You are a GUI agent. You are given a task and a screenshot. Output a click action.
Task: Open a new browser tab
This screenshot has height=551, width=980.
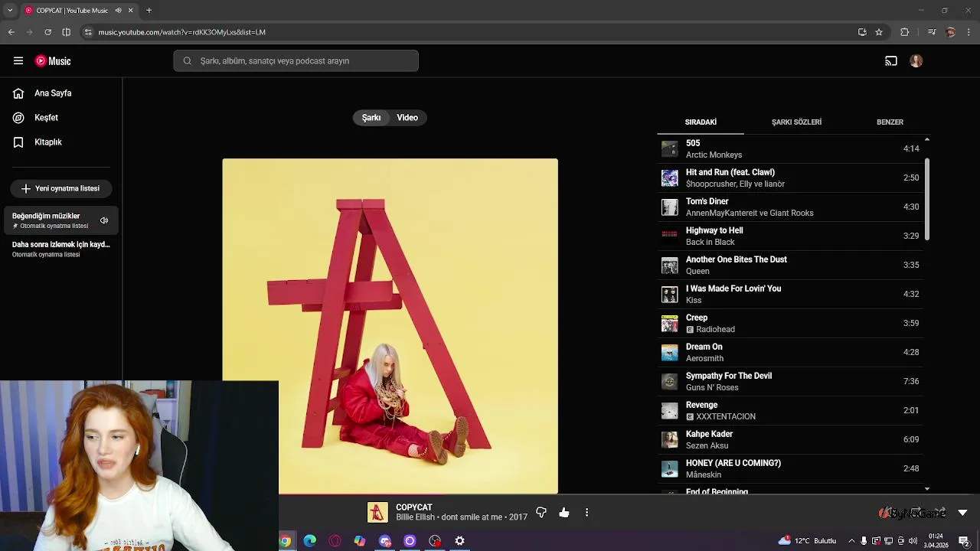click(x=149, y=11)
